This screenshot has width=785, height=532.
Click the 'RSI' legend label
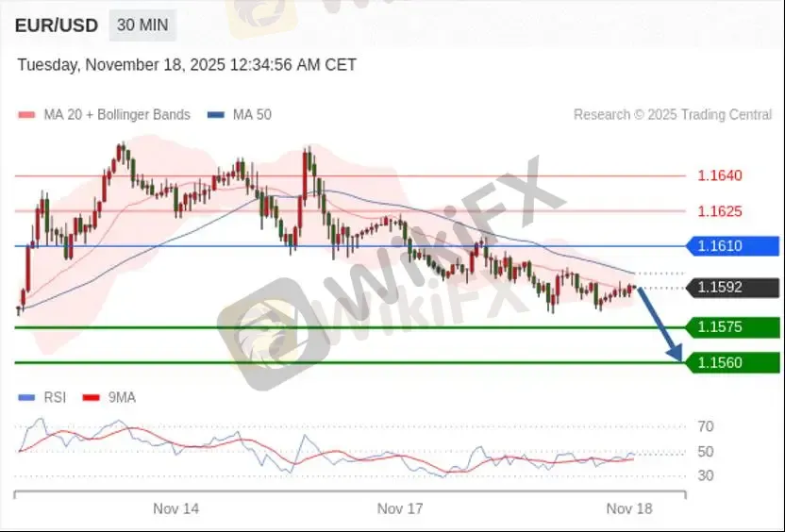[x=55, y=398]
